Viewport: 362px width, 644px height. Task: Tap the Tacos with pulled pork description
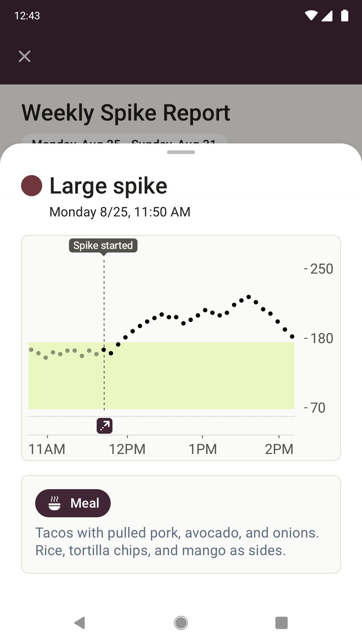click(177, 541)
